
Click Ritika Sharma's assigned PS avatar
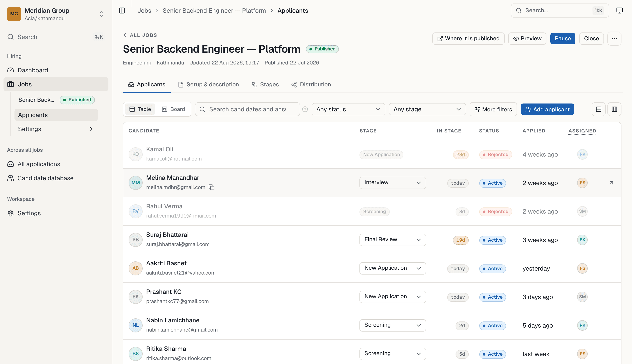(x=582, y=354)
